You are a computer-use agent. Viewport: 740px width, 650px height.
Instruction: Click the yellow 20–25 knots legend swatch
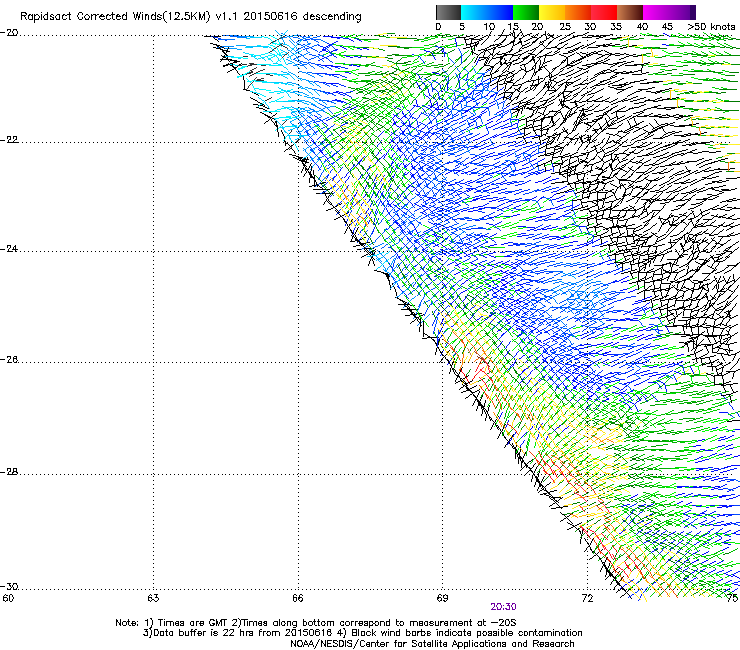coord(552,12)
